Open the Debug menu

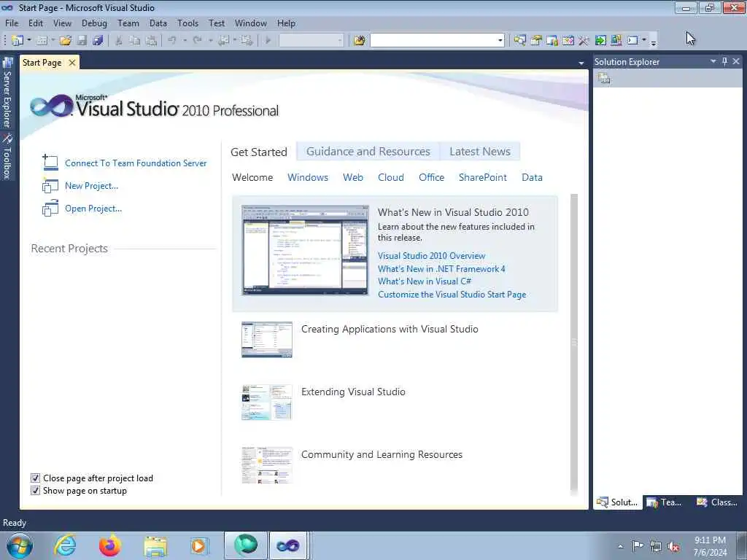(94, 23)
